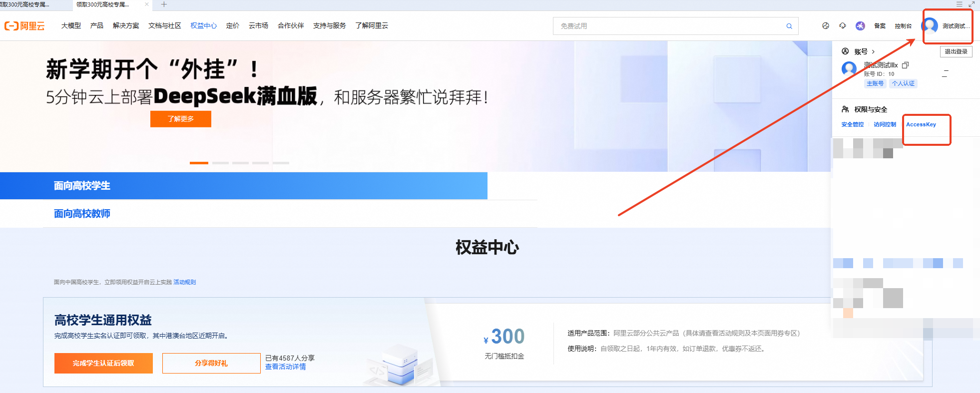Click the user avatar in top bar
The height and width of the screenshot is (393, 980).
pos(930,26)
